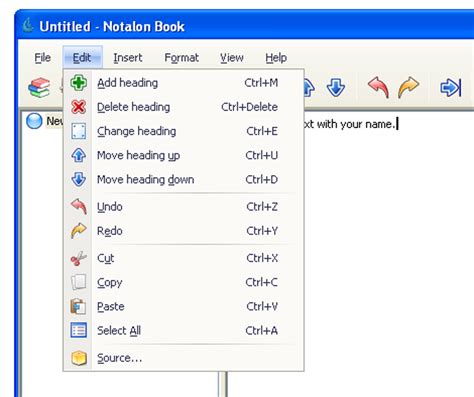Click the blue indent arrow toolbar button
This screenshot has height=397, width=474.
pos(451,88)
